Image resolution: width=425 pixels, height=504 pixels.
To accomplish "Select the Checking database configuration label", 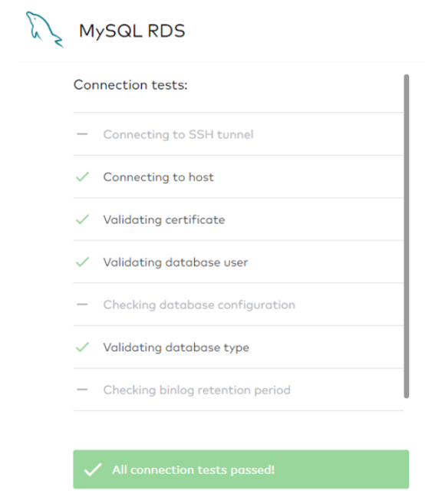I will 199,305.
